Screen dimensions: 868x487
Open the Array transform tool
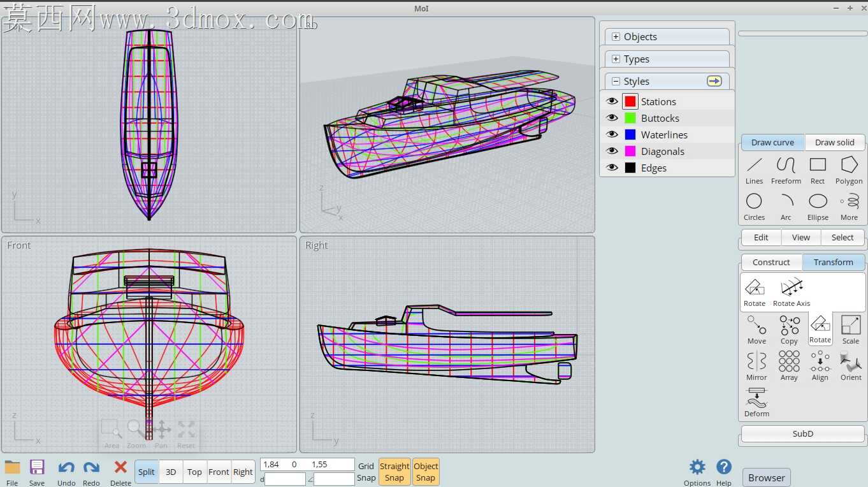[x=789, y=366]
